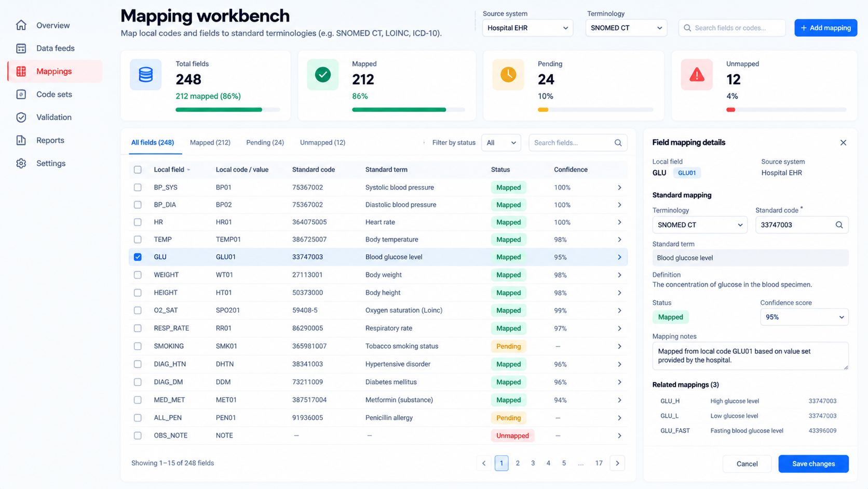868x489 pixels.
Task: Click the Unmapped red progress bar
Action: click(786, 110)
